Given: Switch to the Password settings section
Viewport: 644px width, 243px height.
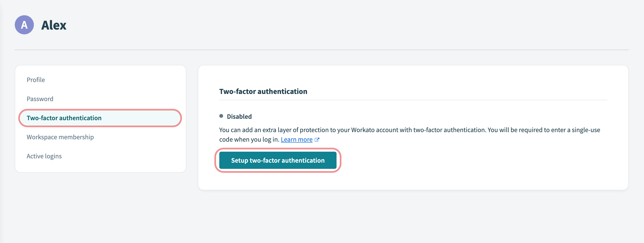Looking at the screenshot, I should click(40, 98).
